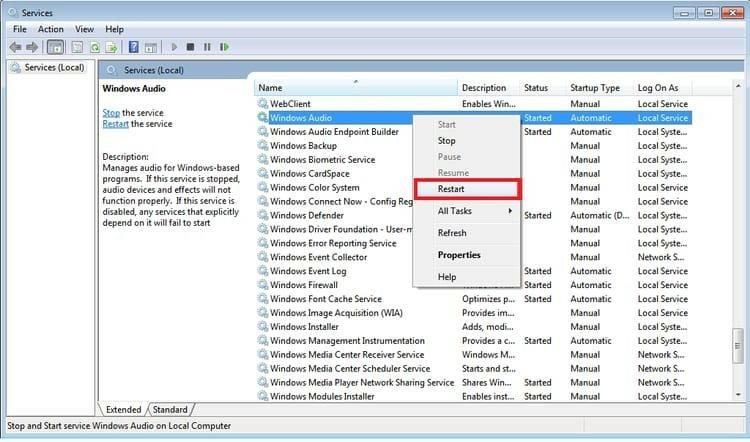Screen dimensions: 750x442
Task: Choose Properties in the context menu
Action: (x=467, y=255)
